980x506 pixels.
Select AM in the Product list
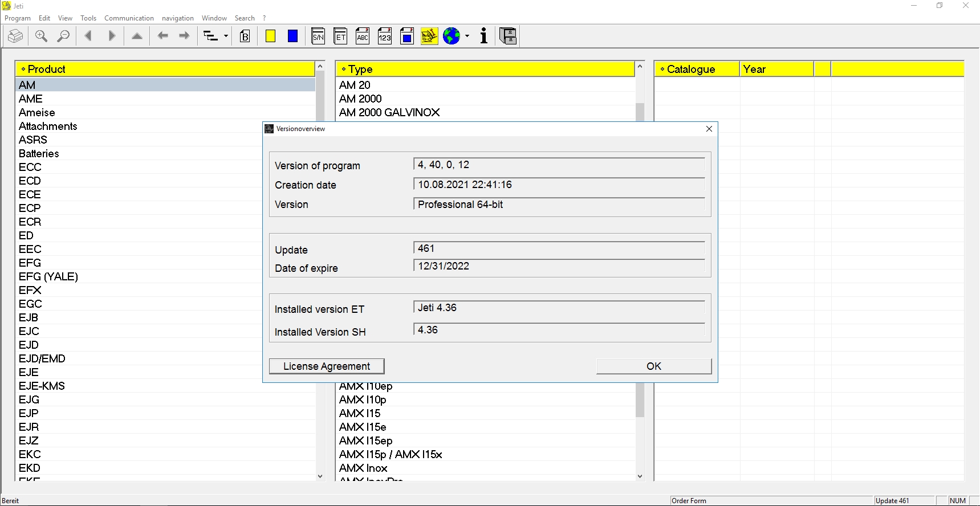[x=165, y=85]
